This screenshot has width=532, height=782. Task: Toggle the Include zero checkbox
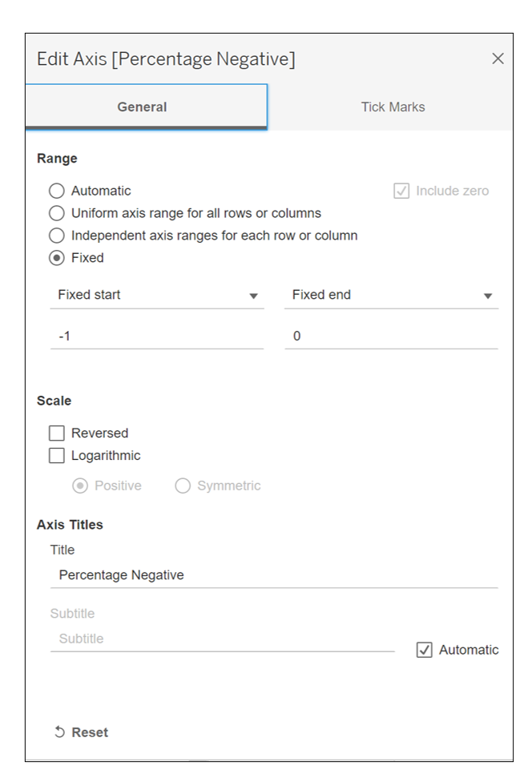point(402,191)
